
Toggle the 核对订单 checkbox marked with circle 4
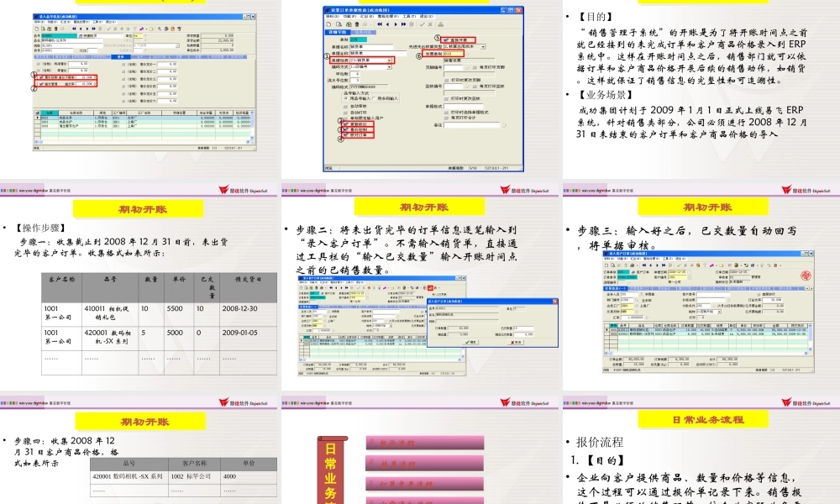[x=345, y=135]
